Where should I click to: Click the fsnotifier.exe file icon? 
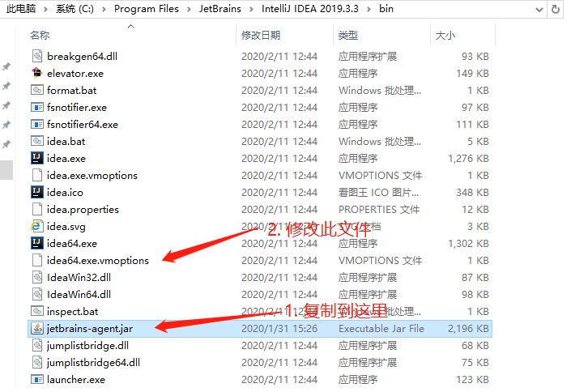point(37,107)
